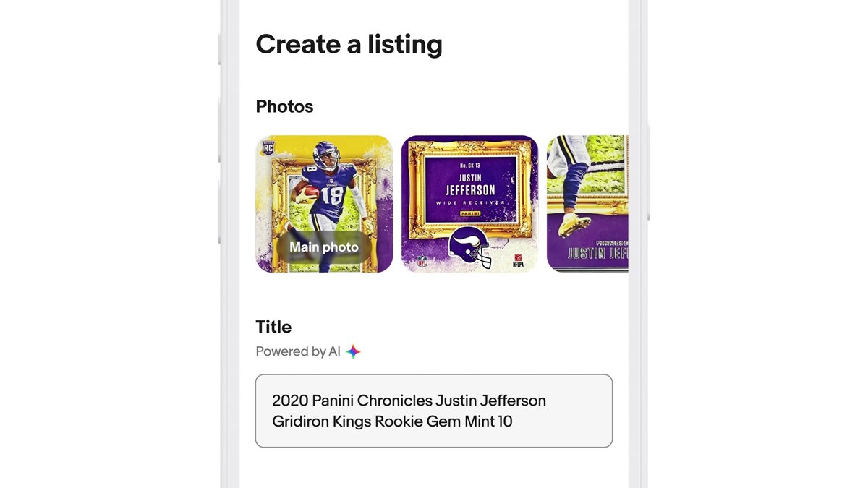Select the NFL shield logo in the second photo
The image size is (868, 488).
[x=422, y=262]
